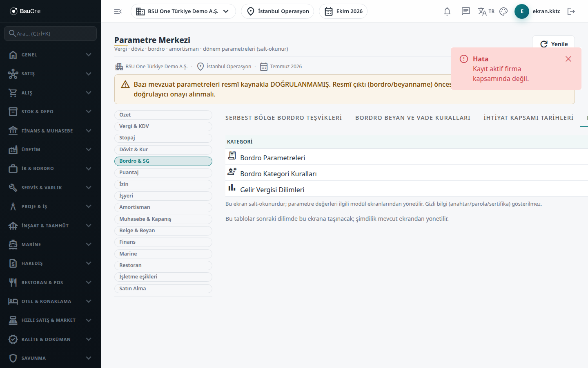This screenshot has height=368, width=588.
Task: Open the Üretim factory icon
Action: point(13,150)
